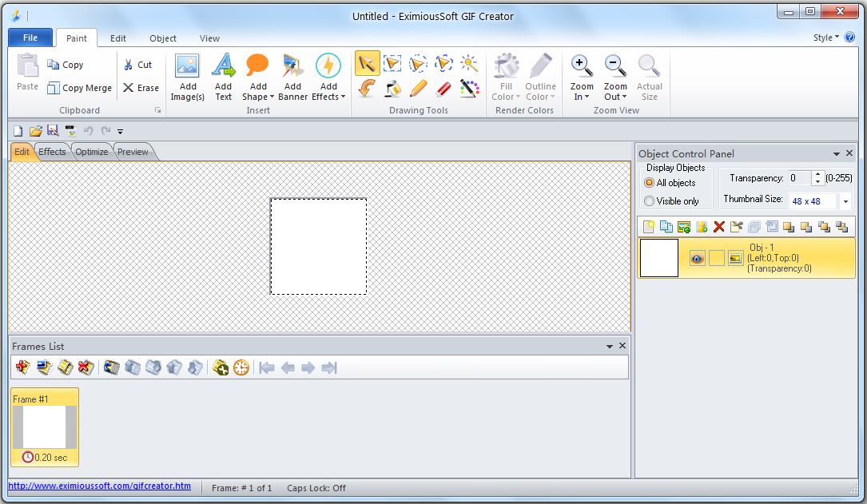
Task: Click the Add Banner button
Action: (292, 77)
